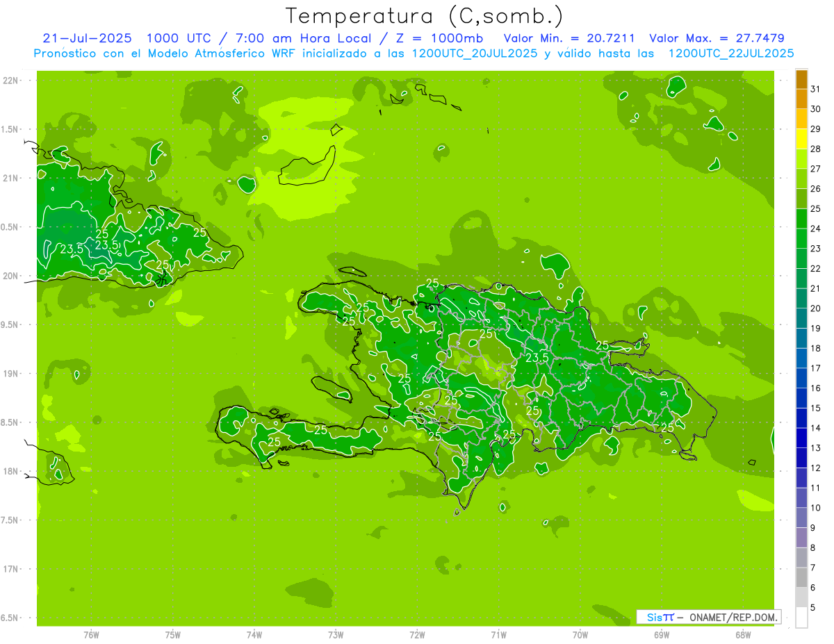Click the yellow legend swatch between 28 and 29
The image size is (834, 644).
tap(801, 138)
